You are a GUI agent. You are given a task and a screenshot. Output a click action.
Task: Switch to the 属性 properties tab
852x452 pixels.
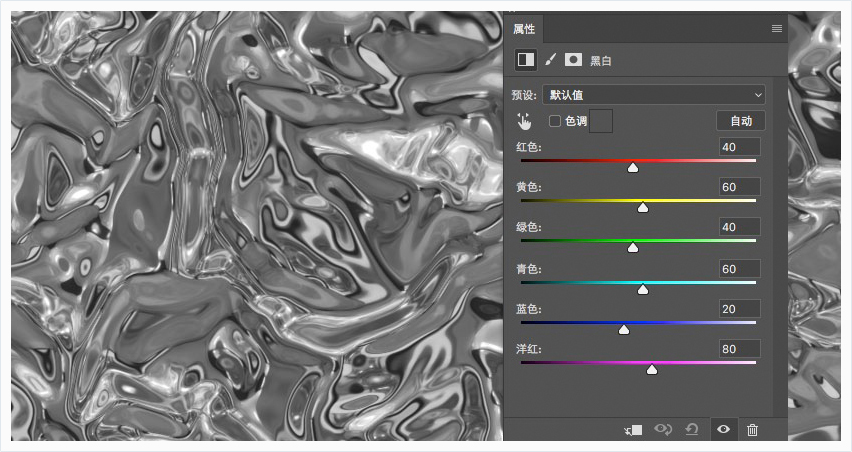(x=524, y=29)
